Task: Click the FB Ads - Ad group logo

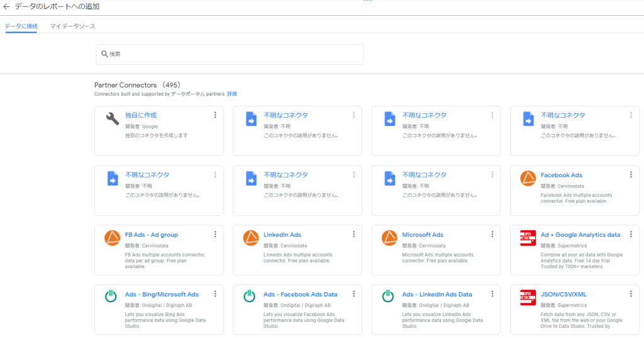Action: tap(112, 238)
